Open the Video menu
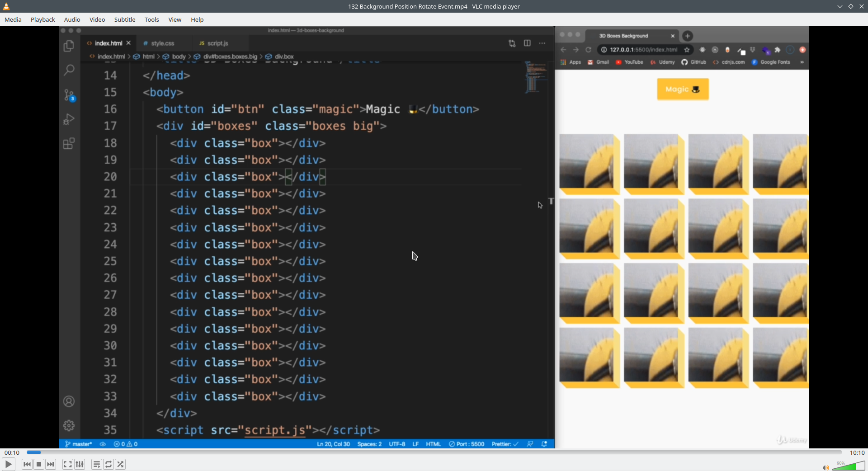The image size is (868, 471). 97,19
